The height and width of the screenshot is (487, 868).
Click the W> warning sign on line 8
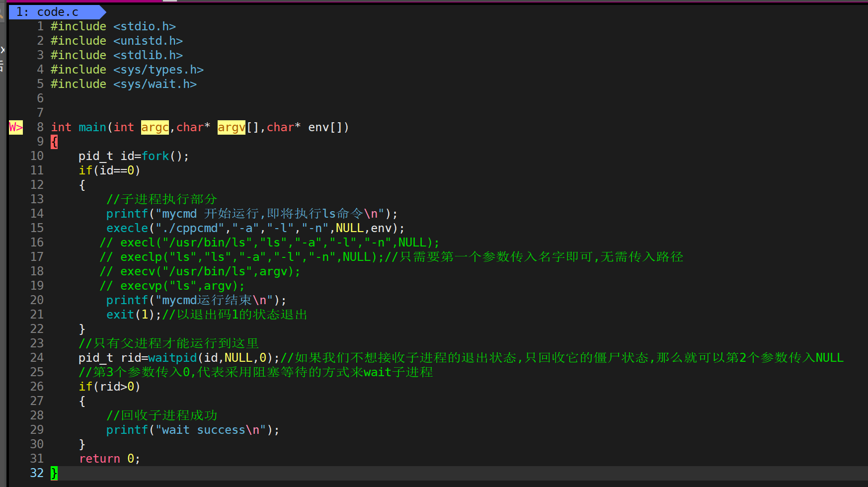point(16,127)
